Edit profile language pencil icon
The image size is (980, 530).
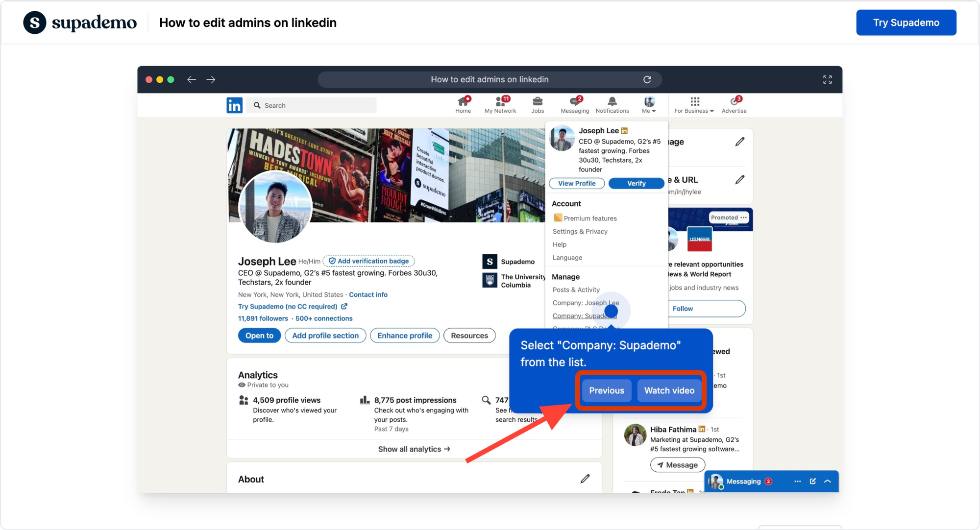coord(740,142)
